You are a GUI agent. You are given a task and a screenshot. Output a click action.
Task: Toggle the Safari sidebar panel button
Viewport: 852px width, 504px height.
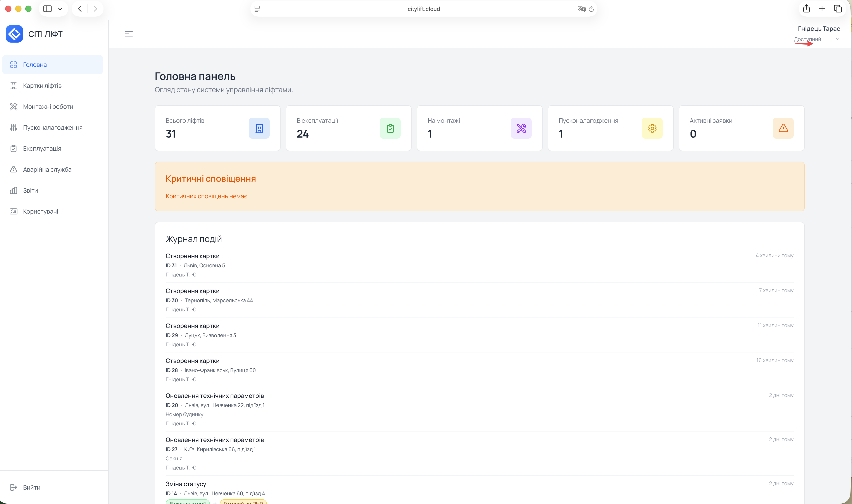click(48, 9)
